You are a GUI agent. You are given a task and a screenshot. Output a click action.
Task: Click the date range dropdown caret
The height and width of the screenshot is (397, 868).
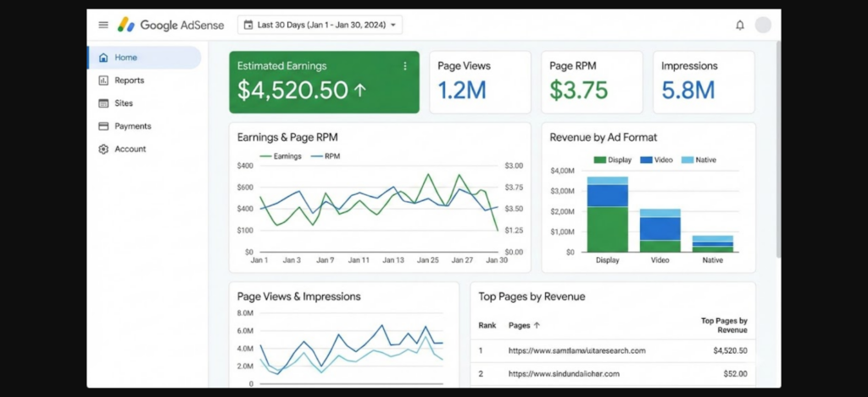tap(393, 25)
